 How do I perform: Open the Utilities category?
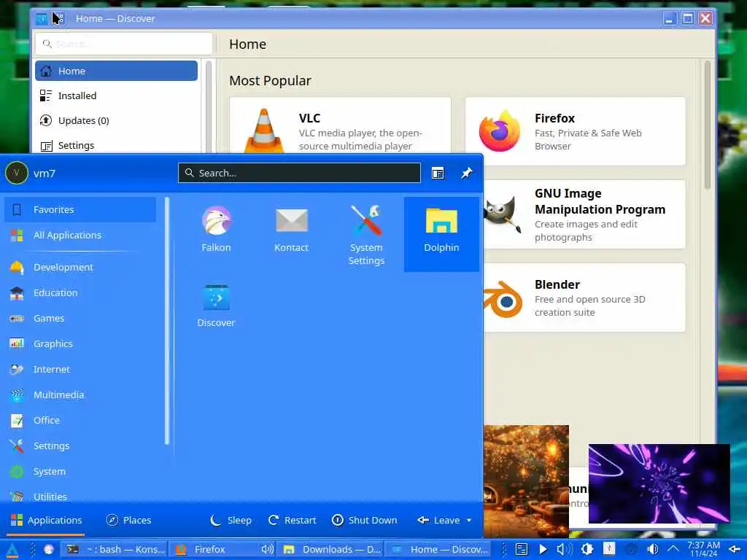coord(80,496)
